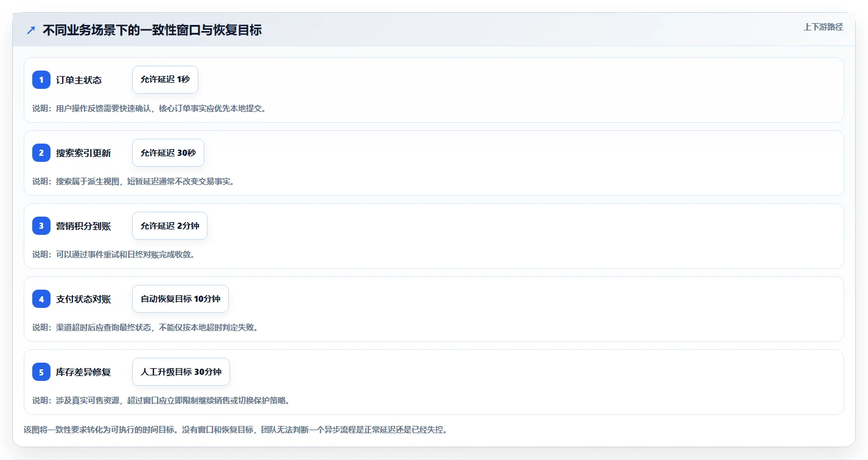868x460 pixels.
Task: Click number badge 5 for 库存差异修复
Action: [41, 372]
